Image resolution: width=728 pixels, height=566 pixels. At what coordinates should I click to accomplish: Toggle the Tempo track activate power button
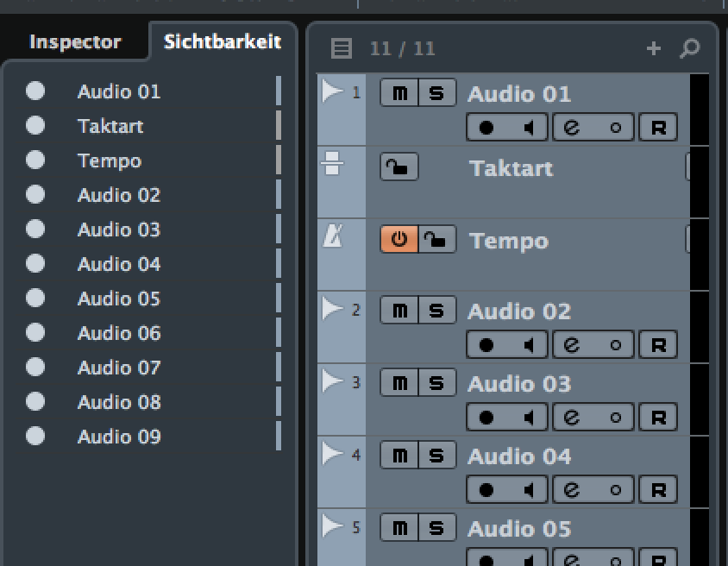(399, 239)
